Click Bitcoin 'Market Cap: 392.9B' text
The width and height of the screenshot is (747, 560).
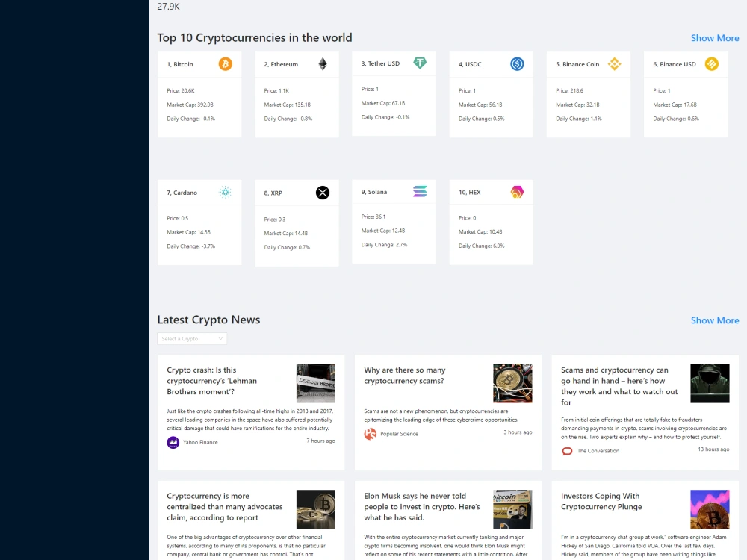(190, 105)
